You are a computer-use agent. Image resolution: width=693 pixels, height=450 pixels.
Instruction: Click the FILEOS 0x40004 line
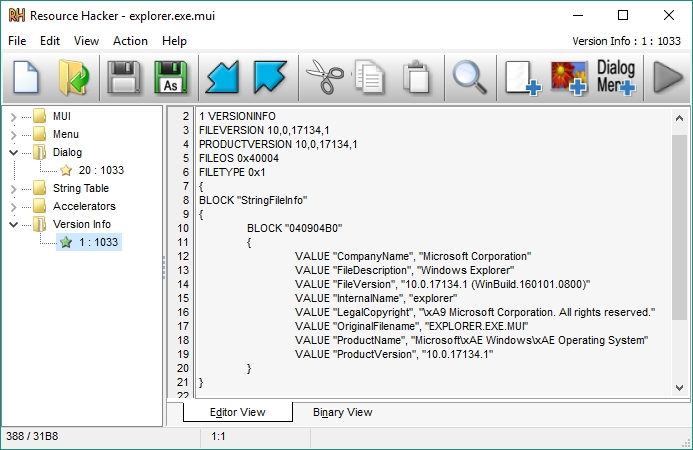[x=239, y=158]
